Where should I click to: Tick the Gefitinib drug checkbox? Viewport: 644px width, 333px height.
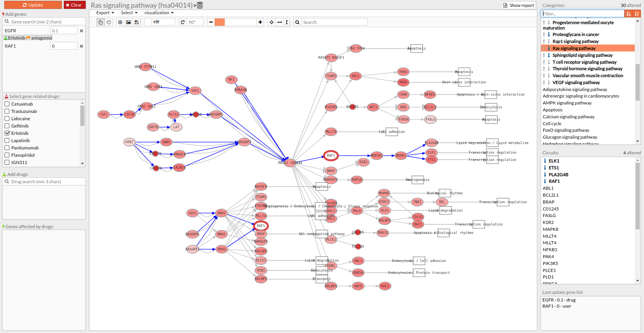[7, 126]
